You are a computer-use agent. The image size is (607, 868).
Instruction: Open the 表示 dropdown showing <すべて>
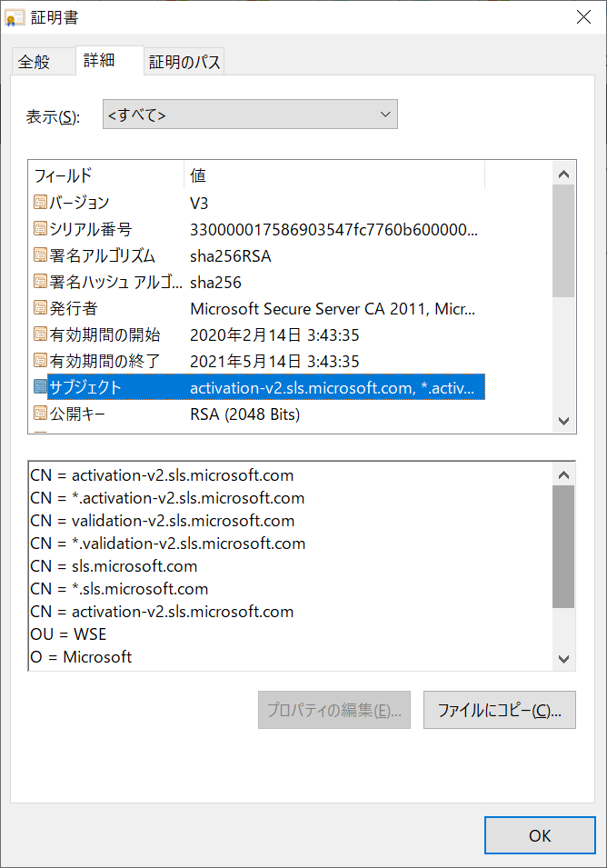point(250,115)
